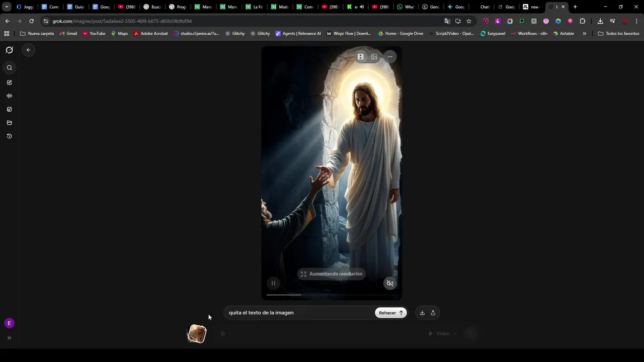This screenshot has height=362, width=644.
Task: Open the Video mode dropdown
Action: click(443, 333)
